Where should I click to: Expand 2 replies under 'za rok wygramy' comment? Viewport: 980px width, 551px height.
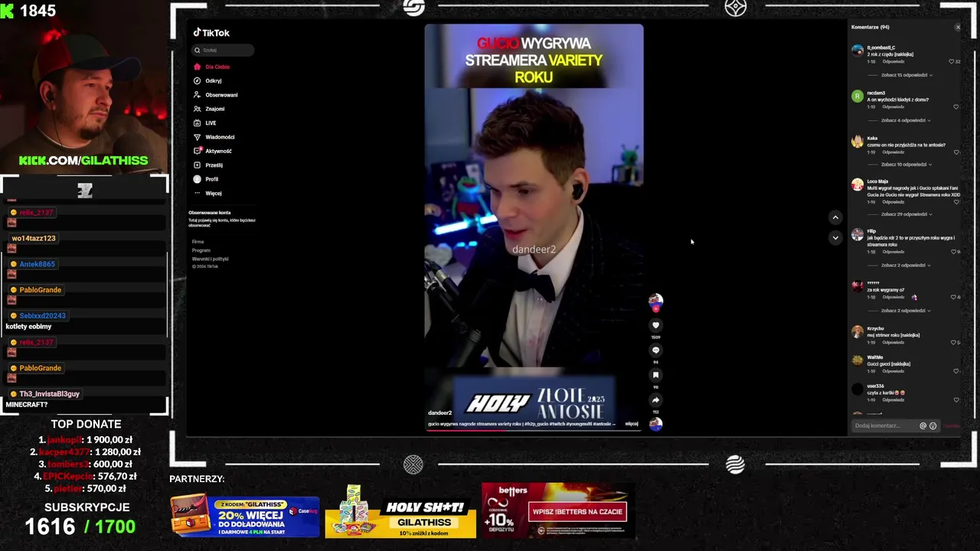(906, 311)
